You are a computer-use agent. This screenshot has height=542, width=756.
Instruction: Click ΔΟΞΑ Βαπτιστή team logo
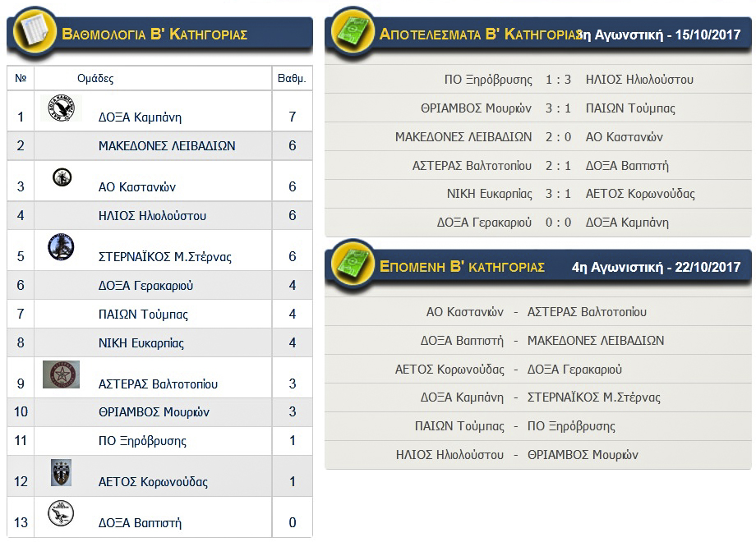point(61,513)
